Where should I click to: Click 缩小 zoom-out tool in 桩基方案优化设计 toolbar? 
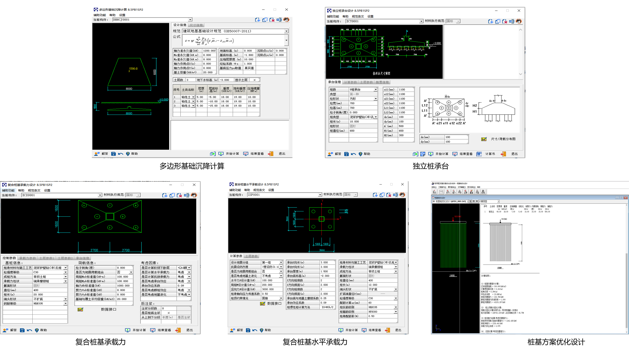pos(454,192)
